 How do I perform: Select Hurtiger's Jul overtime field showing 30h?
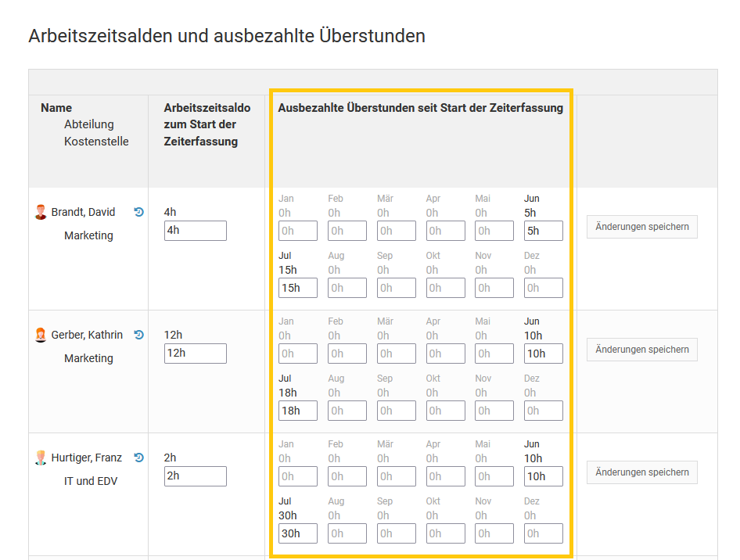[x=297, y=533]
